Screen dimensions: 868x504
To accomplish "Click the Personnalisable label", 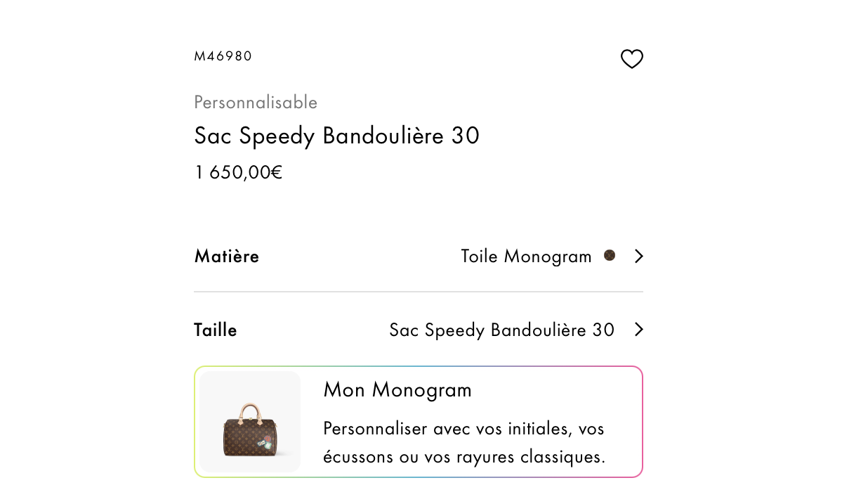I will (256, 103).
